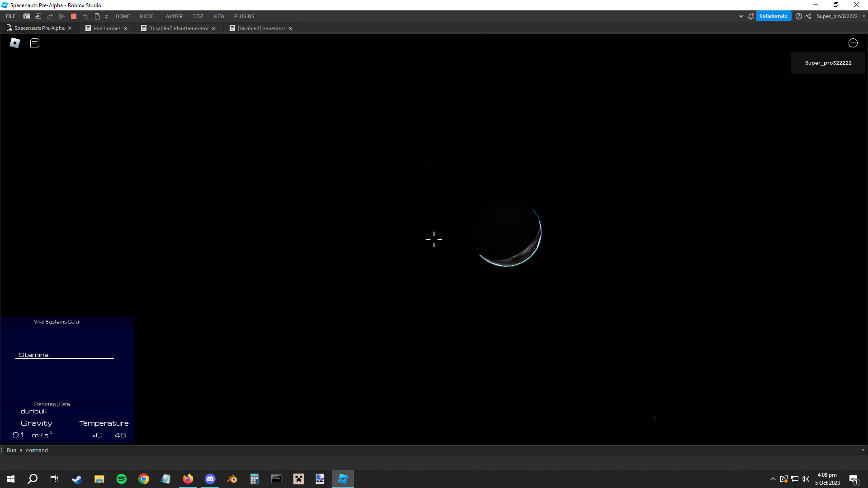Undo the last action with the Undo icon
This screenshot has height=488, width=868.
[x=85, y=16]
